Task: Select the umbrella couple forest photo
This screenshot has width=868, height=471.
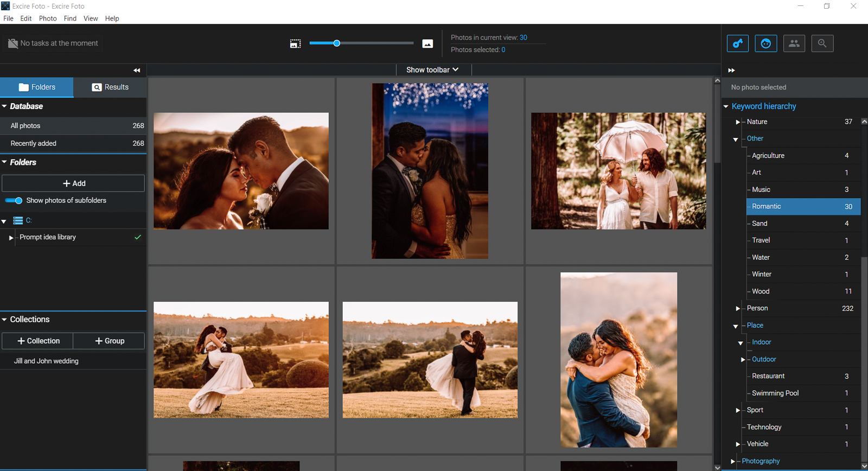Action: click(x=618, y=171)
